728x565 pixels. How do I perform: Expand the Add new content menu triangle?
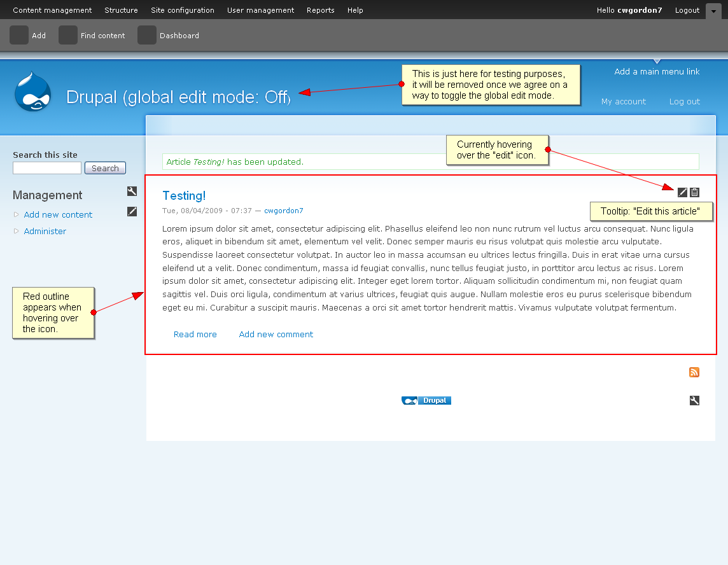click(17, 214)
